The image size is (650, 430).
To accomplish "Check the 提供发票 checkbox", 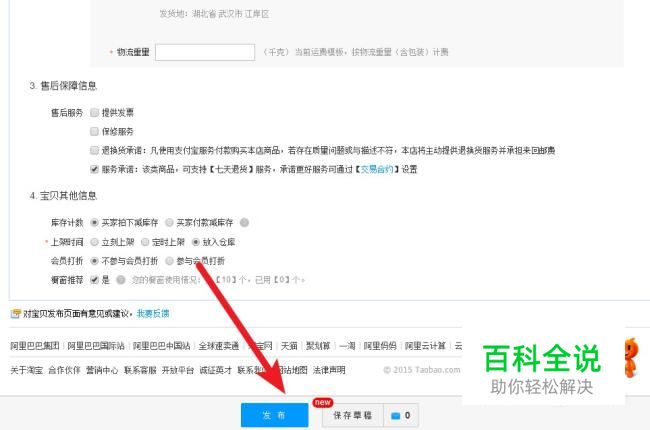I will click(95, 112).
